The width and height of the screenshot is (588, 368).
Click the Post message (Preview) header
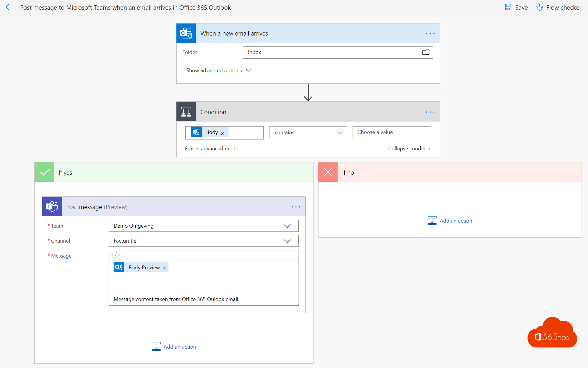pyautogui.click(x=174, y=206)
